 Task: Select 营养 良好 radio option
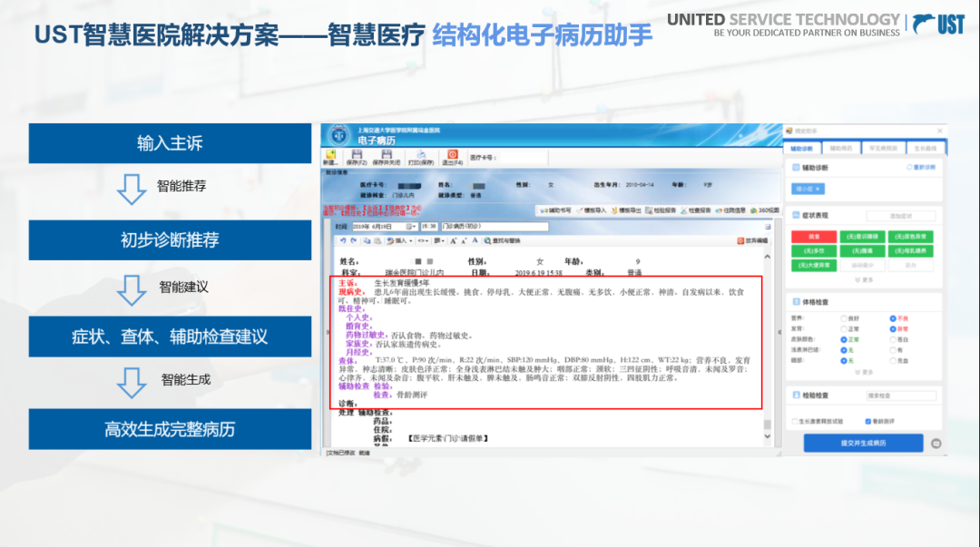(843, 318)
